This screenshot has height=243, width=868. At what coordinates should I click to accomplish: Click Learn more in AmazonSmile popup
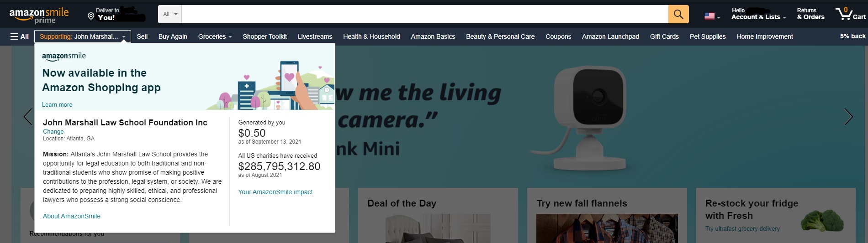click(x=57, y=104)
